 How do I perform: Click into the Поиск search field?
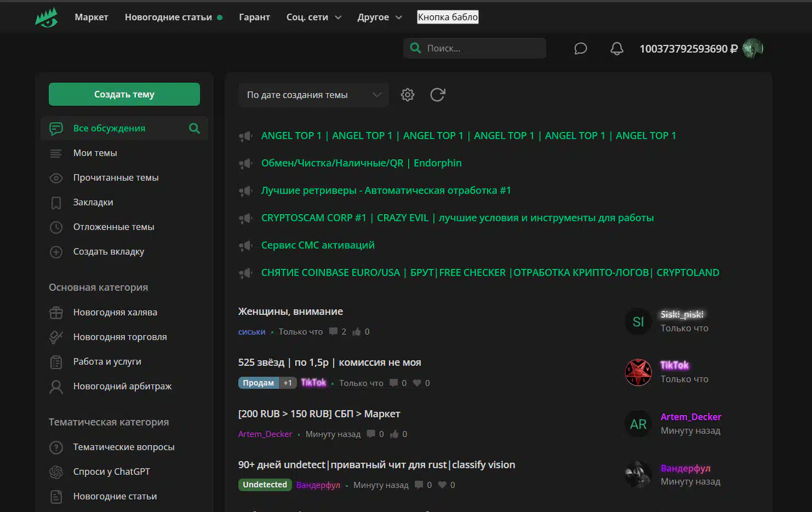click(482, 48)
